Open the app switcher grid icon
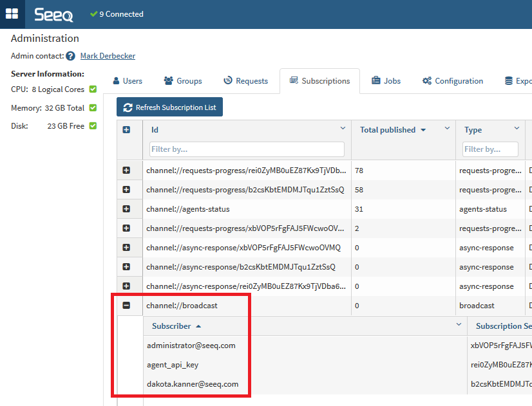The width and height of the screenshot is (532, 406). (11, 14)
